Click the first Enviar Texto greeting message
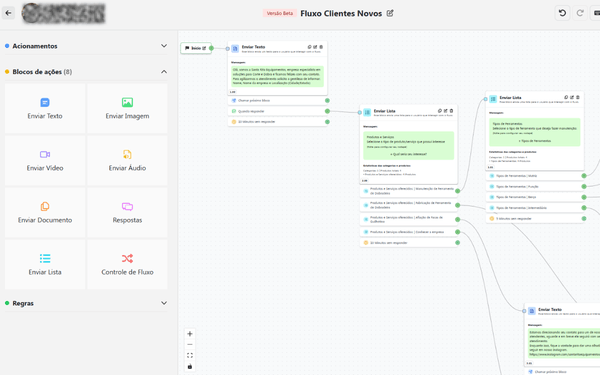The image size is (600, 375). pyautogui.click(x=277, y=76)
